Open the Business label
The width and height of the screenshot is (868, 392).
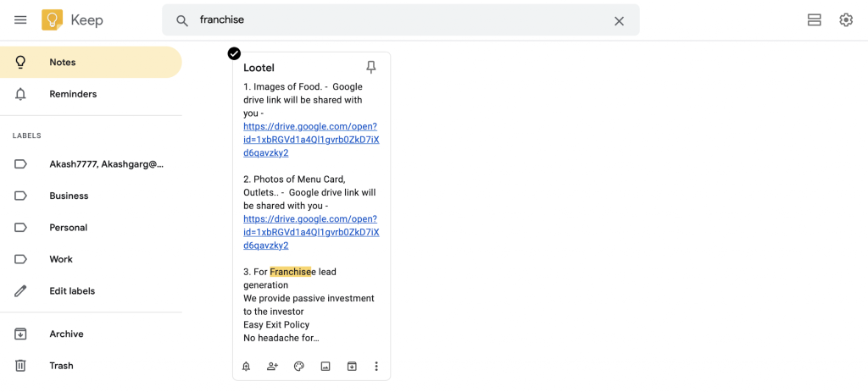pos(91,196)
